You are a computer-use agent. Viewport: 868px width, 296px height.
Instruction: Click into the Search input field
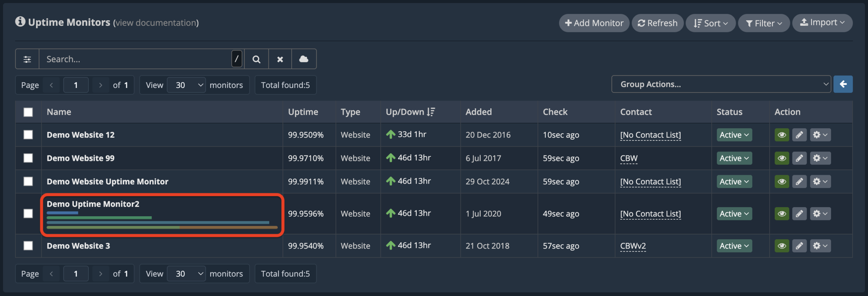(136, 59)
